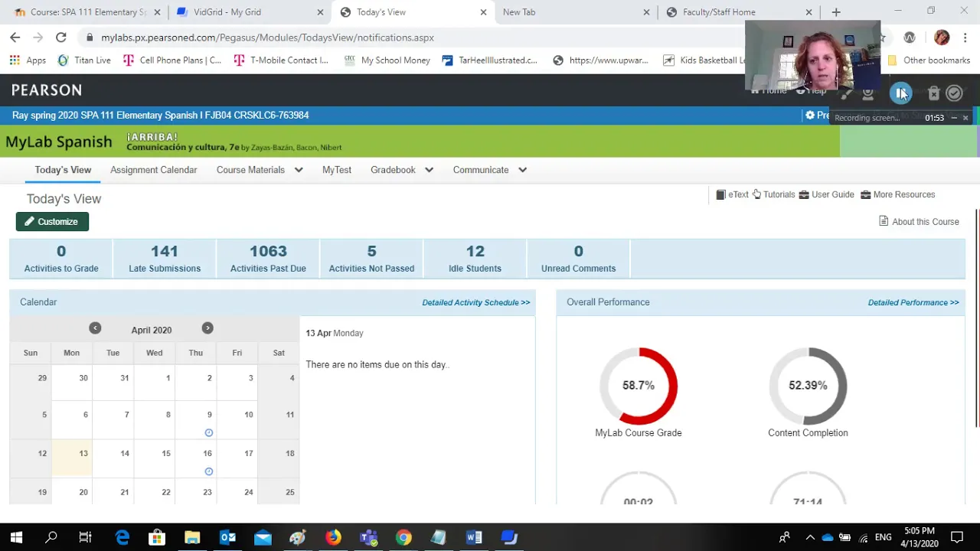
Task: Select the Today's View tab
Action: (63, 170)
